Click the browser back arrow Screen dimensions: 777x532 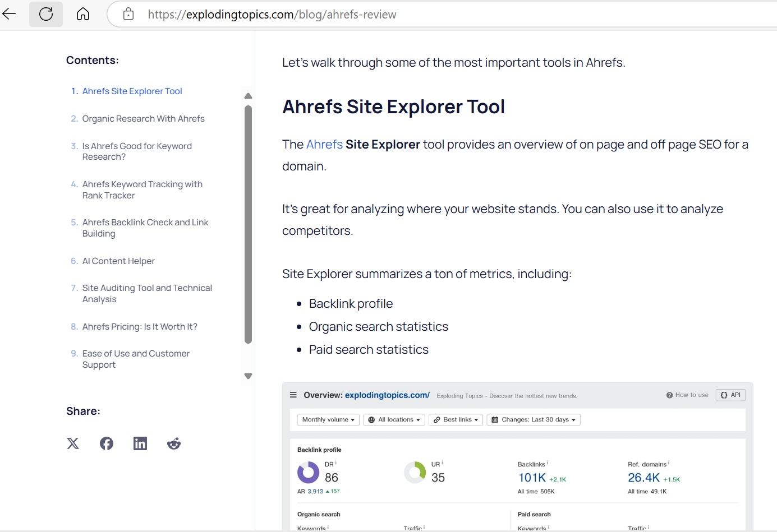click(10, 14)
